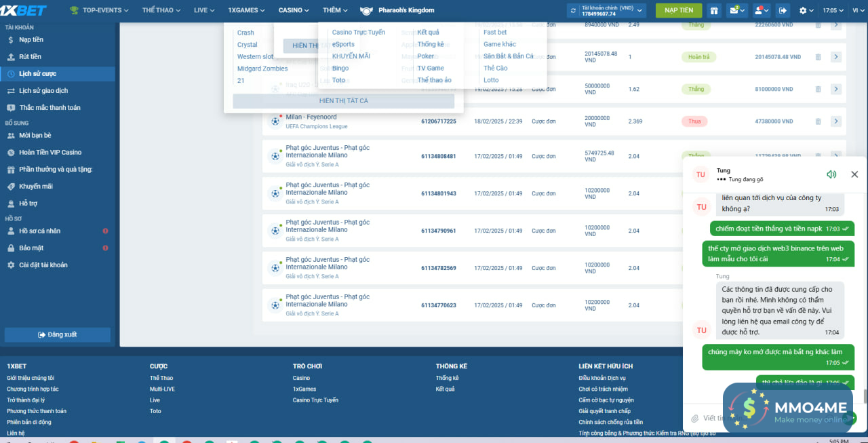This screenshot has height=443, width=868.
Task: Expand the CASINO dropdown
Action: (x=294, y=10)
